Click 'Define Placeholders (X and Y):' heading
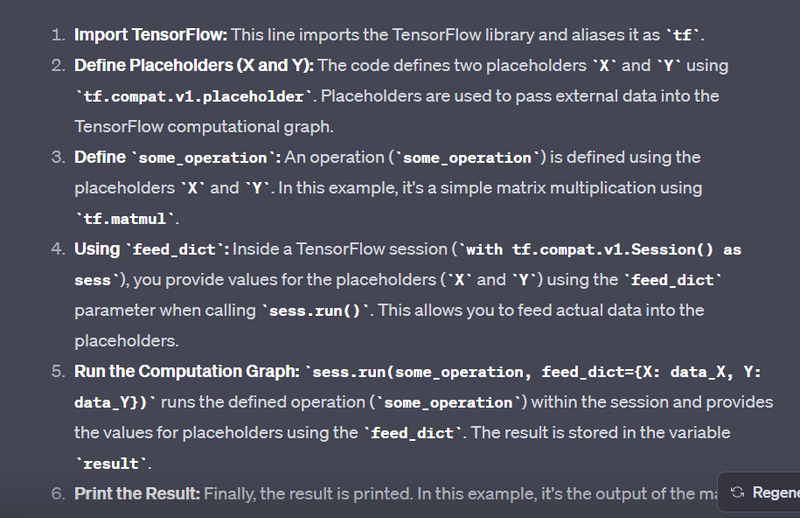 pos(193,66)
